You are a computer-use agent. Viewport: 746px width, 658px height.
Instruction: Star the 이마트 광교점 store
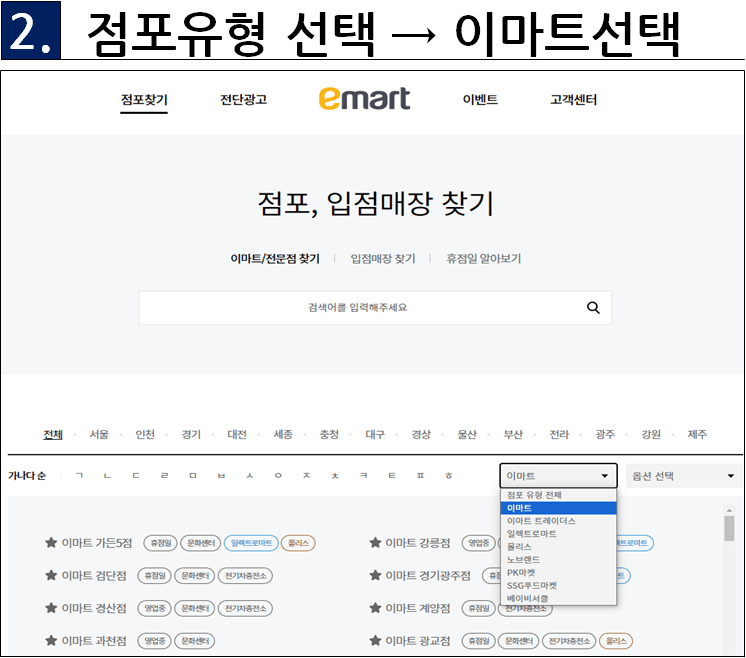(x=375, y=641)
